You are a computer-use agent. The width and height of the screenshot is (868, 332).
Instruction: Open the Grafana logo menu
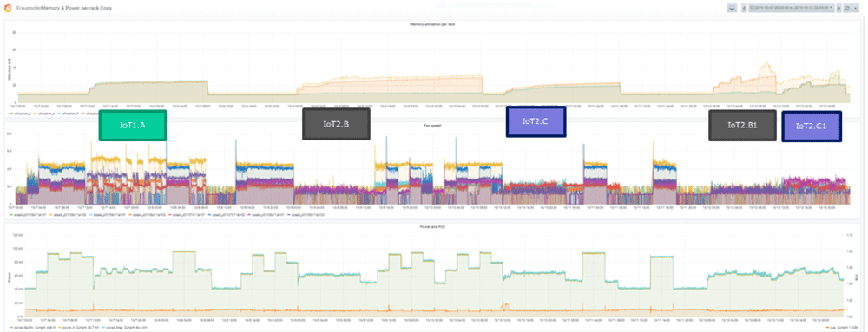(x=9, y=8)
